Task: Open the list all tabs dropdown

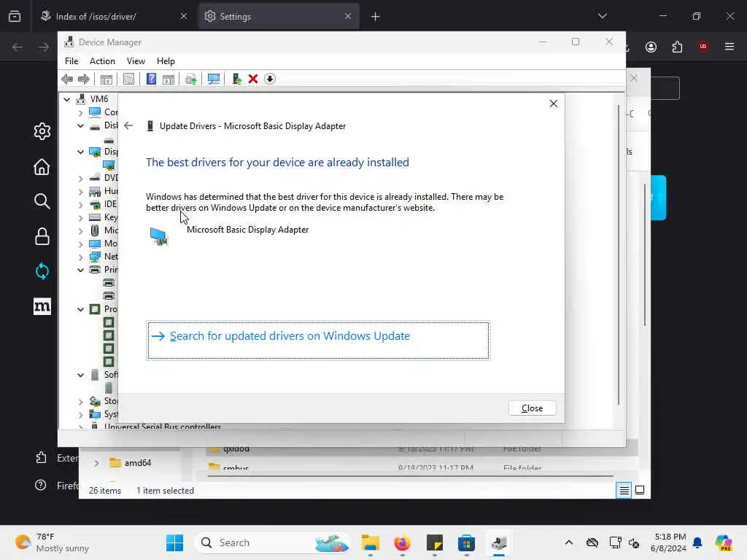Action: [x=602, y=16]
